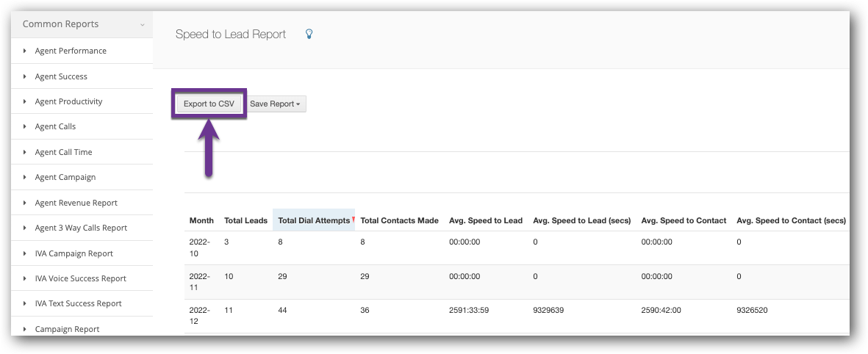This screenshot has width=868, height=354.
Task: Open the Save Report dropdown
Action: pos(275,104)
